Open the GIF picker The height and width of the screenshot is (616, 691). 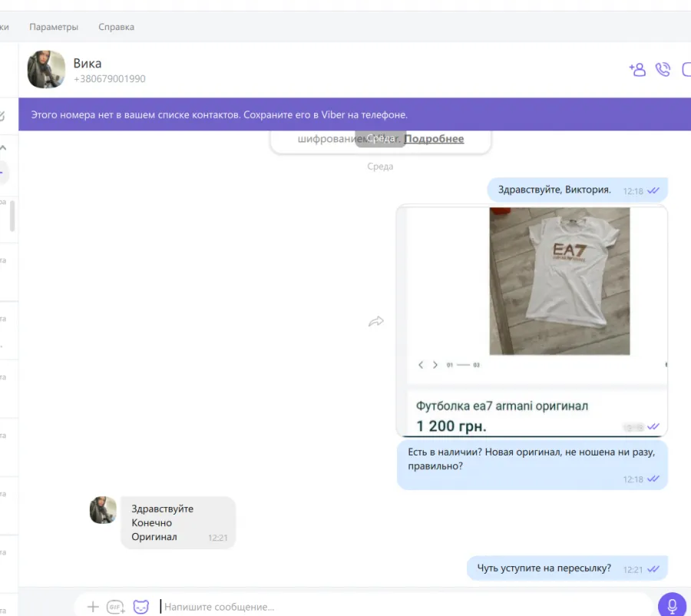pyautogui.click(x=115, y=608)
